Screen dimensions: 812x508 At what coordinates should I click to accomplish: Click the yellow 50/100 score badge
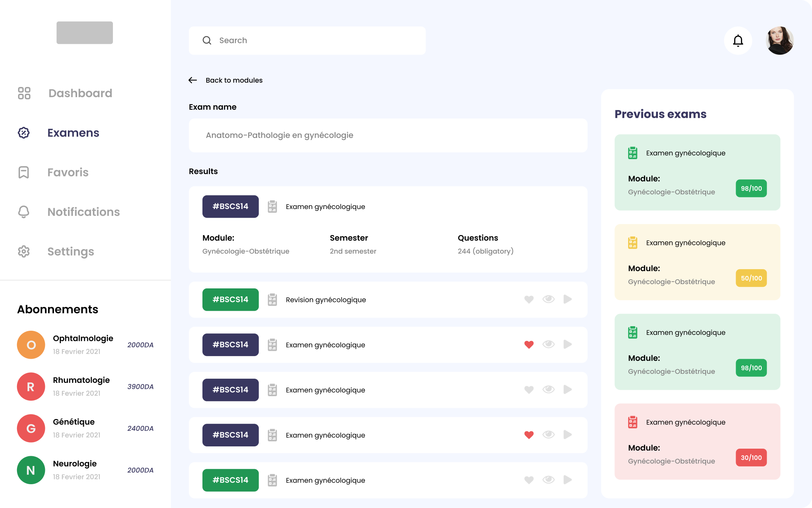tap(751, 278)
